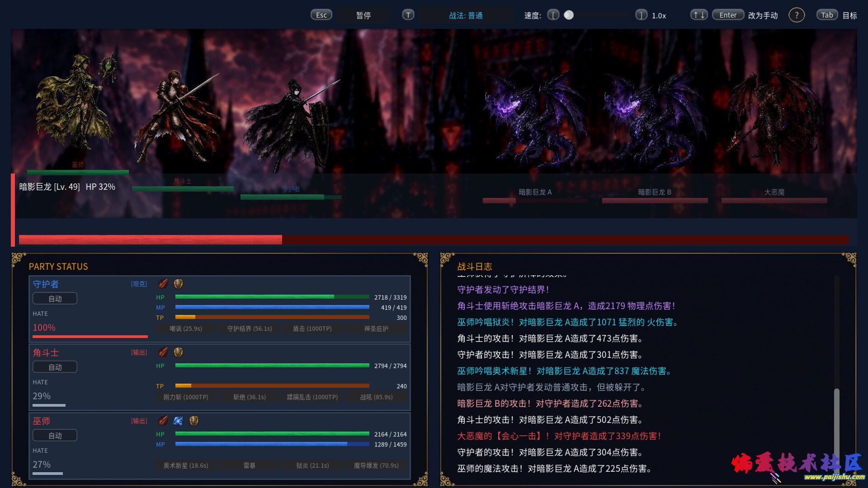Click the up/down arrows key selector
This screenshot has width=868, height=488.
pos(699,15)
